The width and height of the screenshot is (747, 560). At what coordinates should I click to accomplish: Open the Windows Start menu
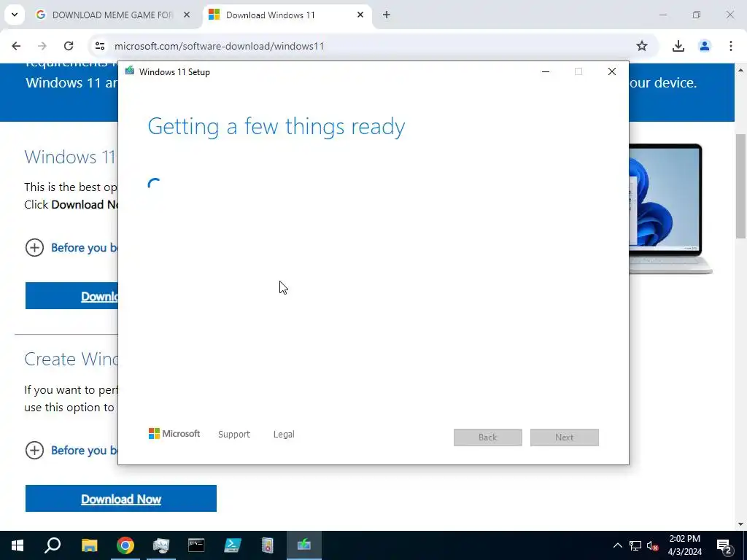pos(18,545)
